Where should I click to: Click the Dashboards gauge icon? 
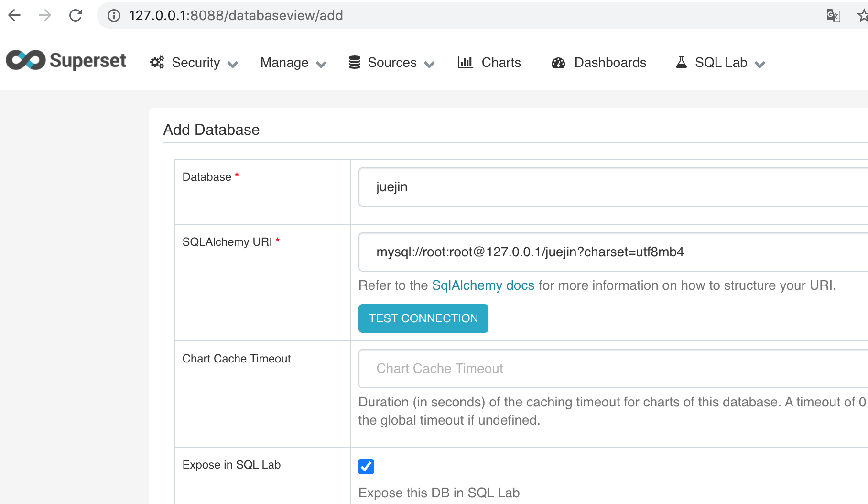558,63
